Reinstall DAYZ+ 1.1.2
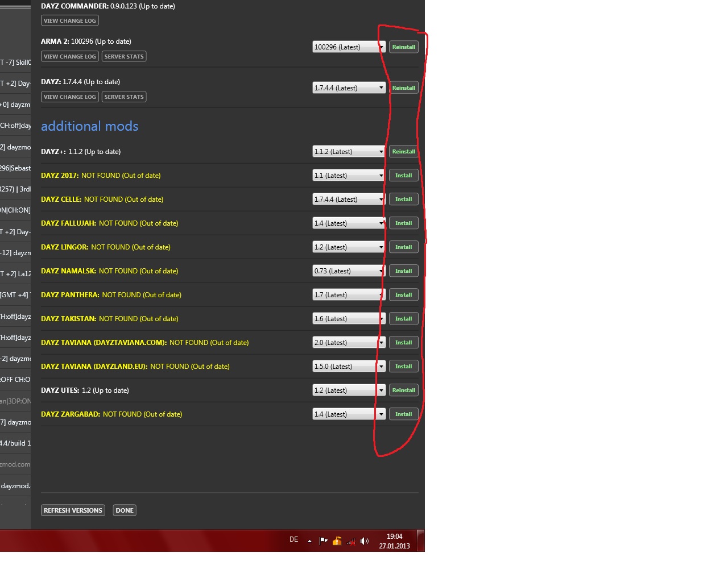Viewport: 728px width, 582px height. [404, 152]
